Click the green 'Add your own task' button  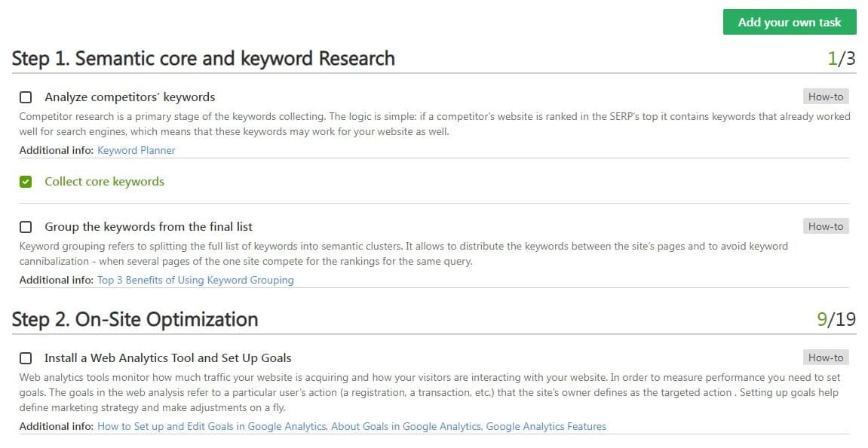tap(789, 22)
